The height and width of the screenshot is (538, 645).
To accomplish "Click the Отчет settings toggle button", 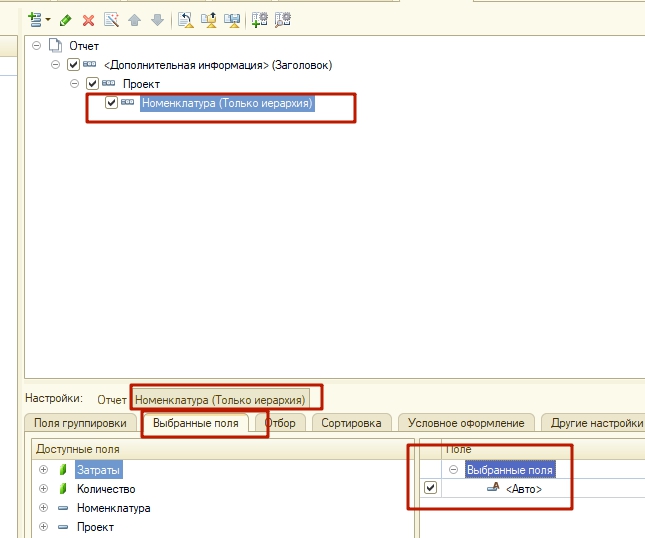I will point(112,399).
